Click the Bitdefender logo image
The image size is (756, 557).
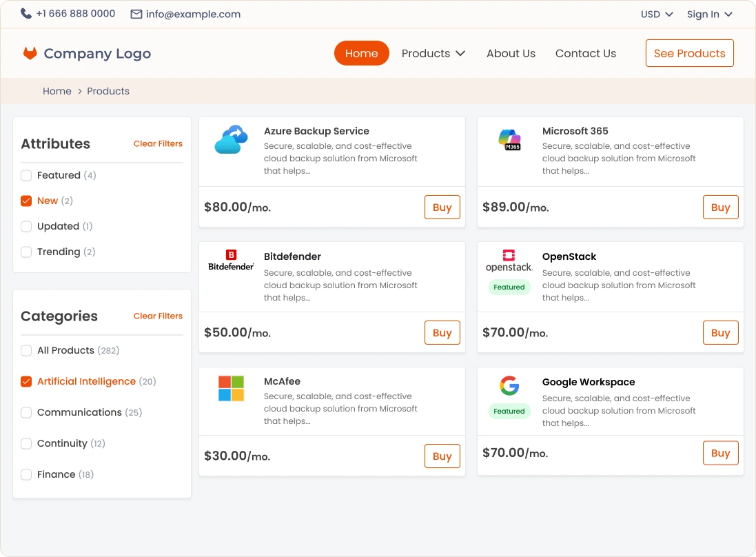231,261
